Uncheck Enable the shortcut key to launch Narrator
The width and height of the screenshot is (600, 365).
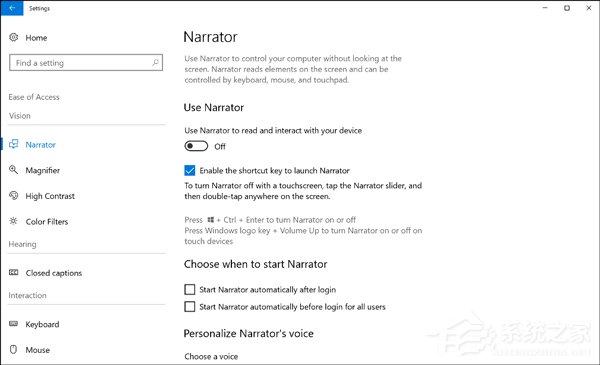190,170
